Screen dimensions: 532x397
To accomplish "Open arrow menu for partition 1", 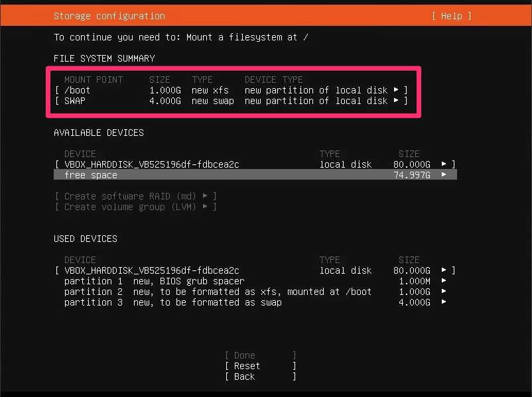I will pyautogui.click(x=444, y=281).
